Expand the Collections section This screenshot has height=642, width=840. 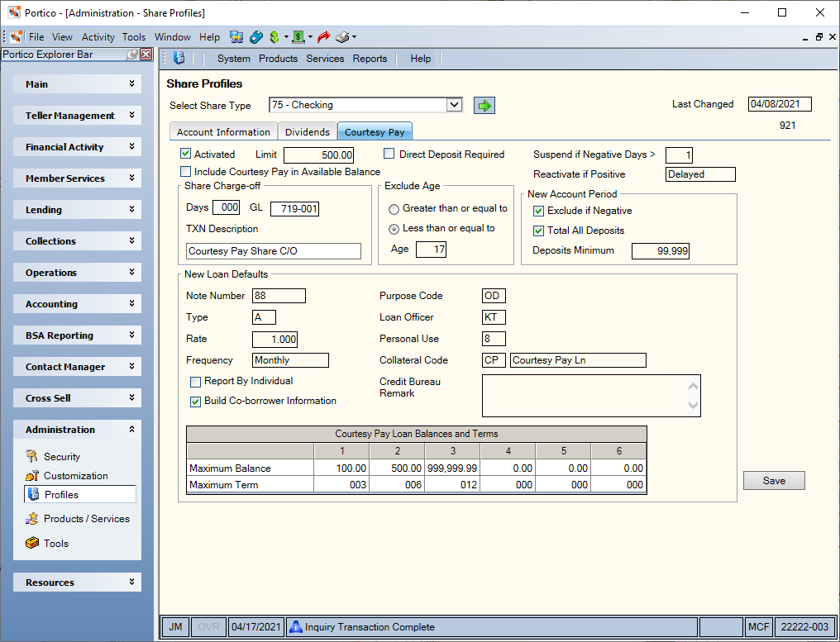pos(77,241)
